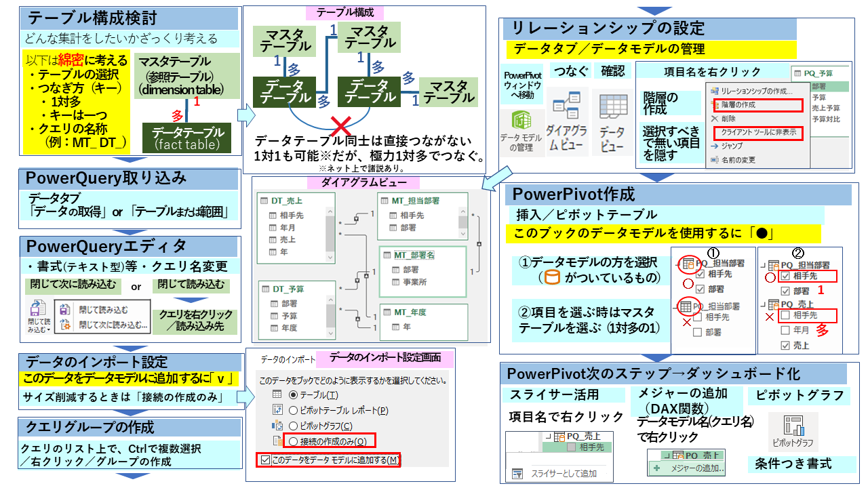
Task: Click the スライサーとして追加 icon
Action: tap(517, 474)
